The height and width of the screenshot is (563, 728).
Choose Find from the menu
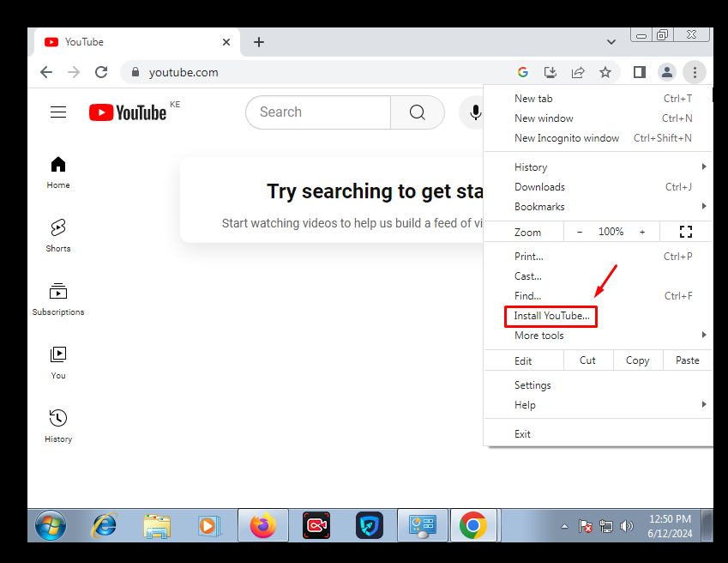click(598, 296)
